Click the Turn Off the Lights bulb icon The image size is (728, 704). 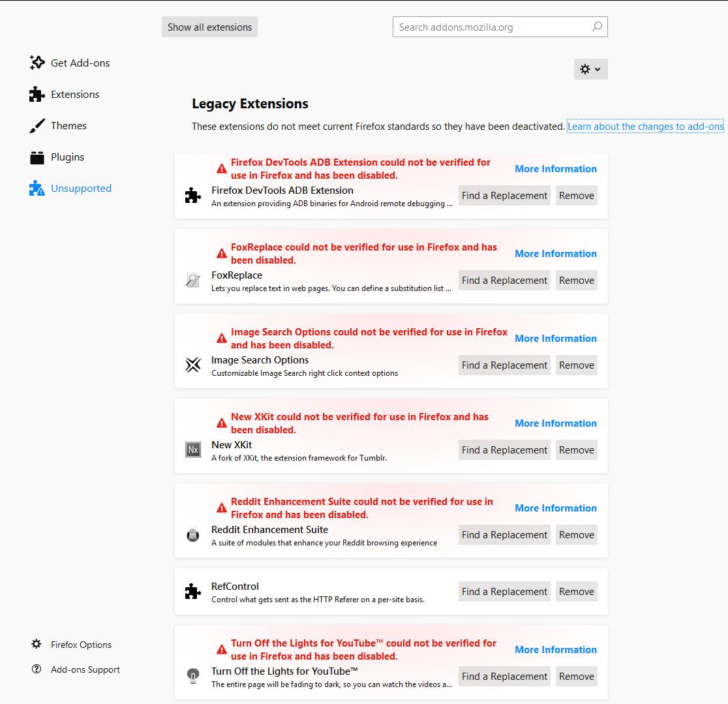192,676
